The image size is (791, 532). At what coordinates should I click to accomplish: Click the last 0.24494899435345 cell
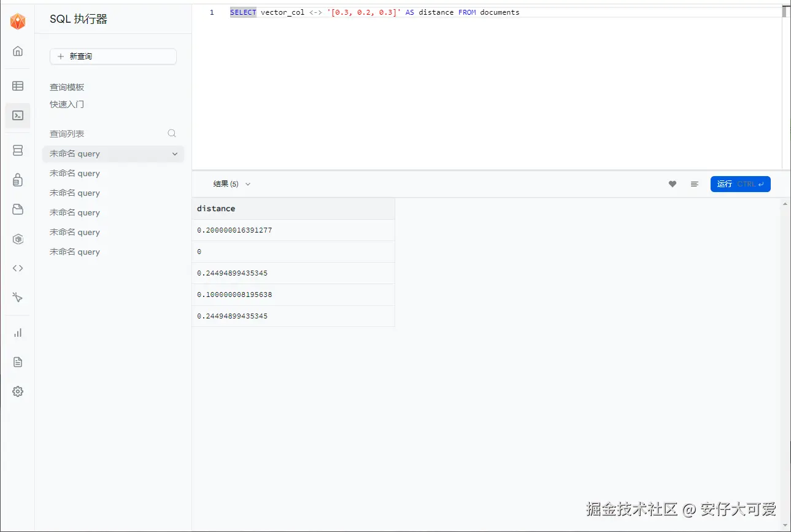293,316
